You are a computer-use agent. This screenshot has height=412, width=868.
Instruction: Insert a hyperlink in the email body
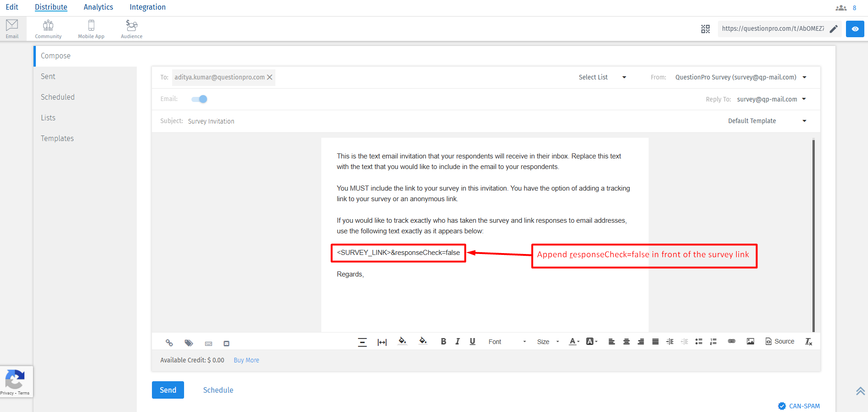732,341
